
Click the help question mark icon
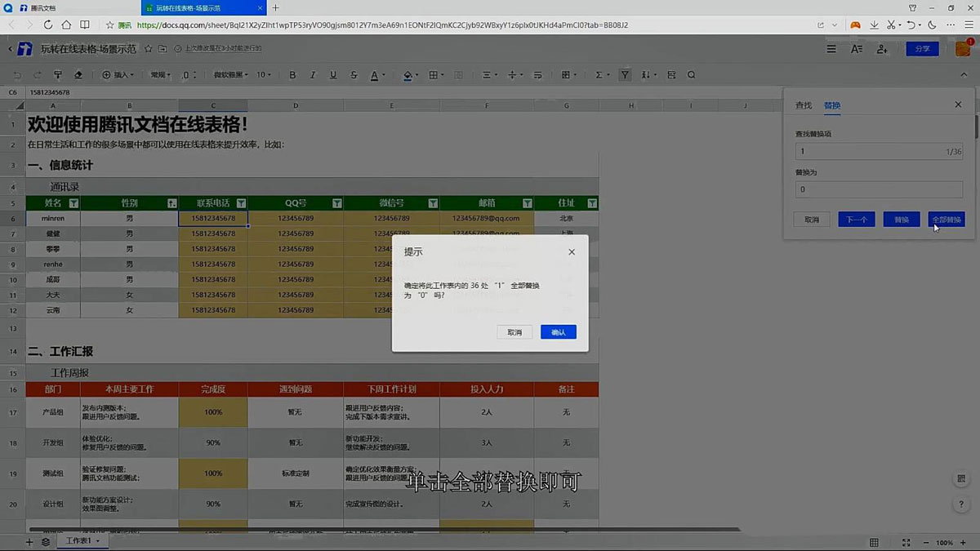pyautogui.click(x=962, y=504)
